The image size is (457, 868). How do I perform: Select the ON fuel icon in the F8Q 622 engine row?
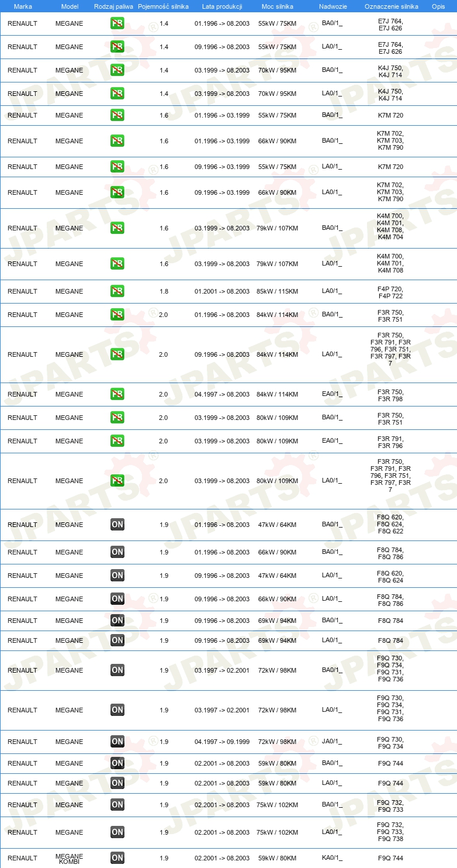click(x=117, y=525)
